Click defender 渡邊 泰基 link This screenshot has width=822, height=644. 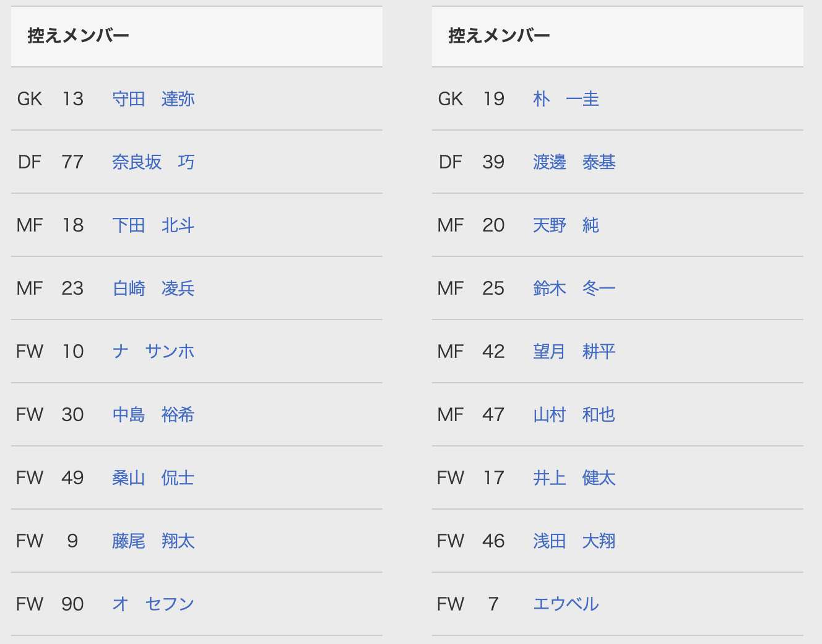574,162
